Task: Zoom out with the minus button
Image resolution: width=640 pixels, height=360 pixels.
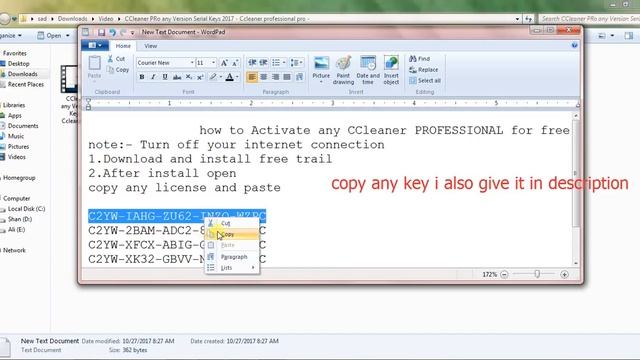Action: pyautogui.click(x=504, y=275)
